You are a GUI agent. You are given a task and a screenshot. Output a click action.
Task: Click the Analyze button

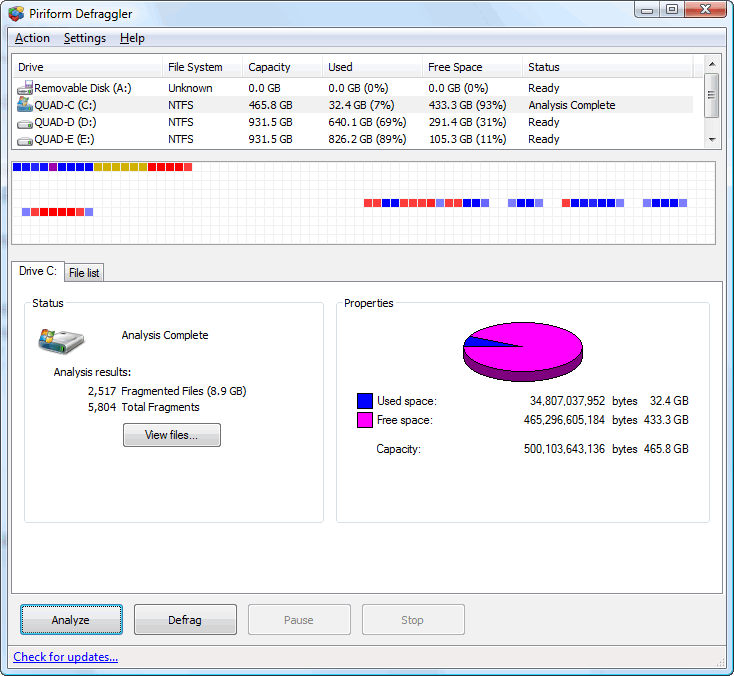coord(71,620)
